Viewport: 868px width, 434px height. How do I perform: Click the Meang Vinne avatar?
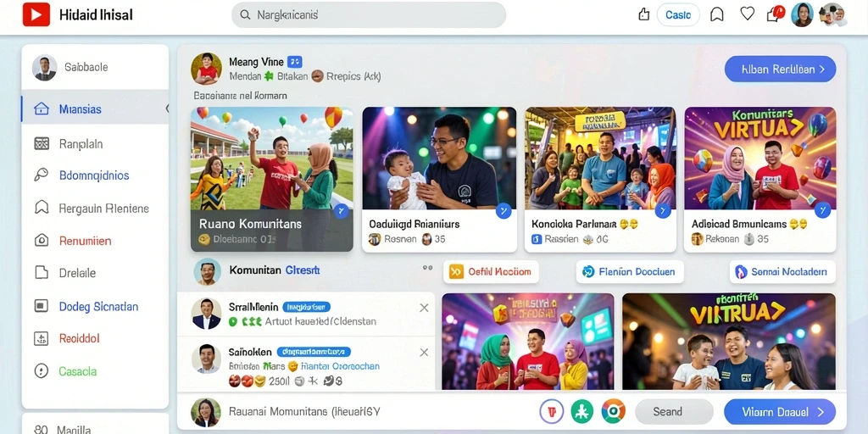207,69
